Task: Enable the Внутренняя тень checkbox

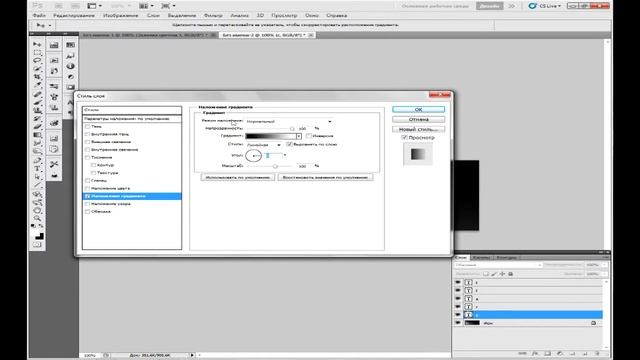Action: pos(87,134)
